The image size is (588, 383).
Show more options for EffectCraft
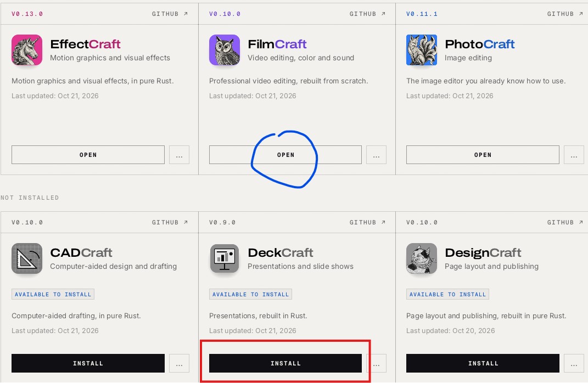pyautogui.click(x=179, y=155)
